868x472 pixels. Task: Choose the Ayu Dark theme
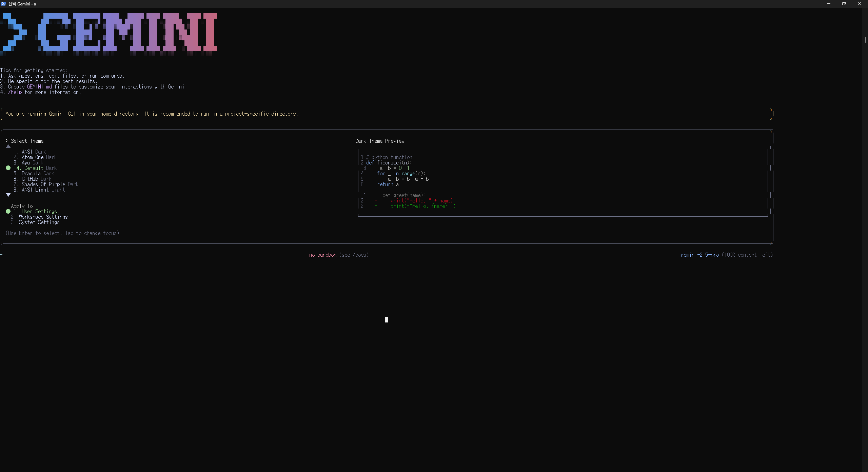[32, 163]
